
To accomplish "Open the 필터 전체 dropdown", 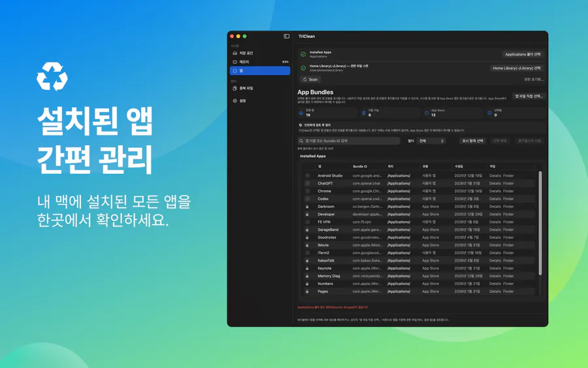I will [x=431, y=141].
